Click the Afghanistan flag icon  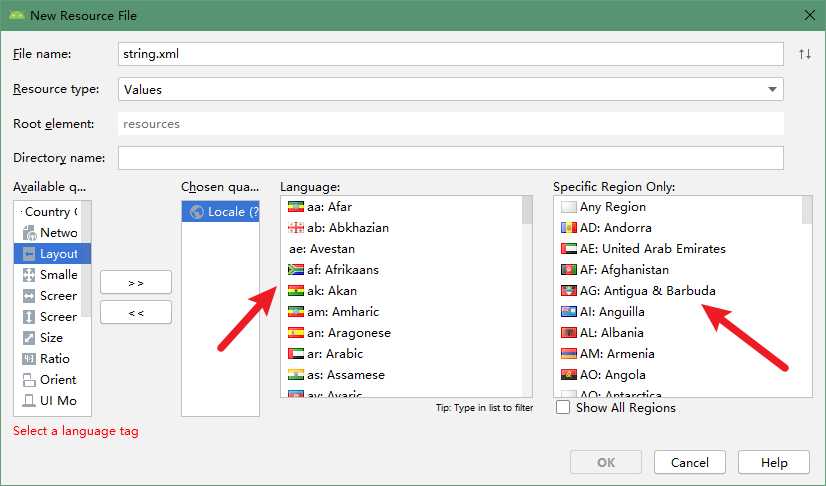pos(569,270)
